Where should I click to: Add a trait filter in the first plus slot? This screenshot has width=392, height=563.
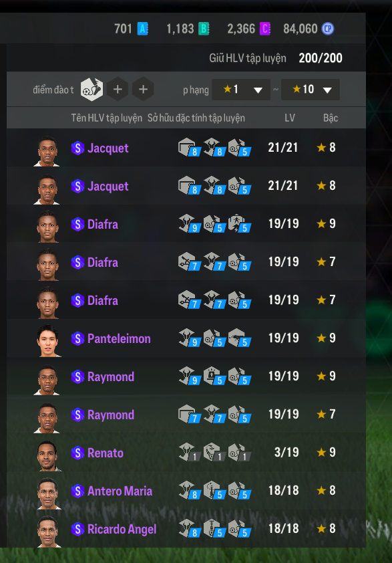point(118,90)
